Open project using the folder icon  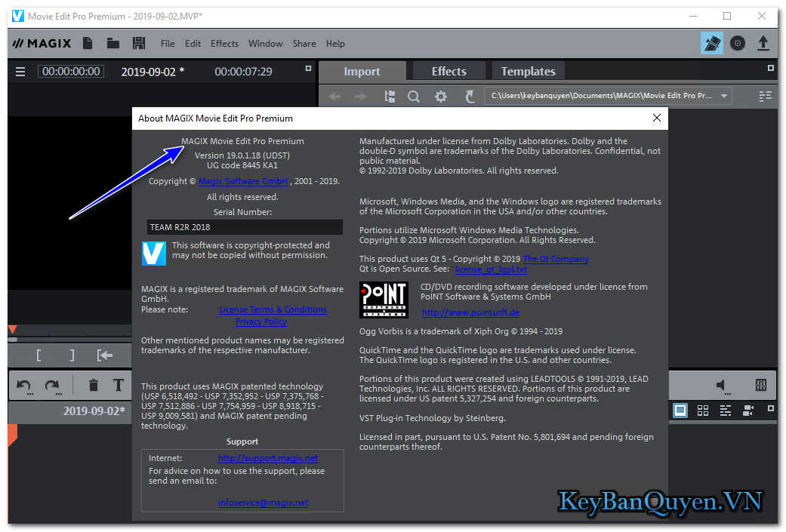[x=113, y=44]
